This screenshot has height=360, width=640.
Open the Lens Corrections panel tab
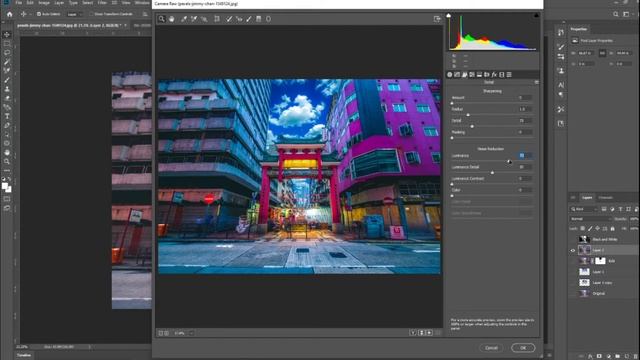[x=487, y=75]
